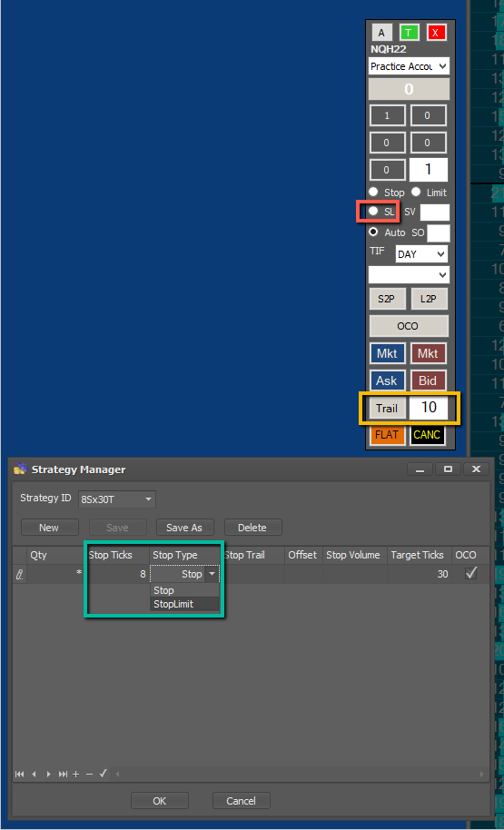The height and width of the screenshot is (830, 504).
Task: Click the red Bid button
Action: (x=428, y=380)
